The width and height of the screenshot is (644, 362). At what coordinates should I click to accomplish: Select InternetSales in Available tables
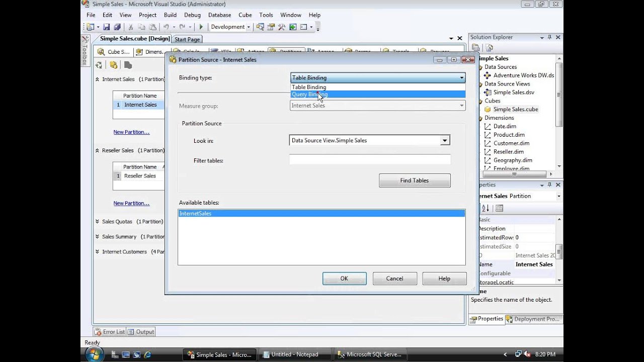[x=321, y=214]
